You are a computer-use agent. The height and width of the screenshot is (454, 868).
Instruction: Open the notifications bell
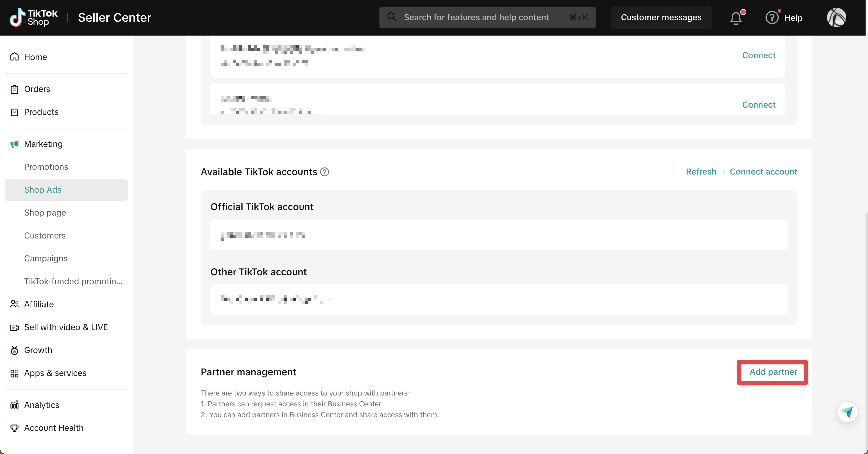736,18
